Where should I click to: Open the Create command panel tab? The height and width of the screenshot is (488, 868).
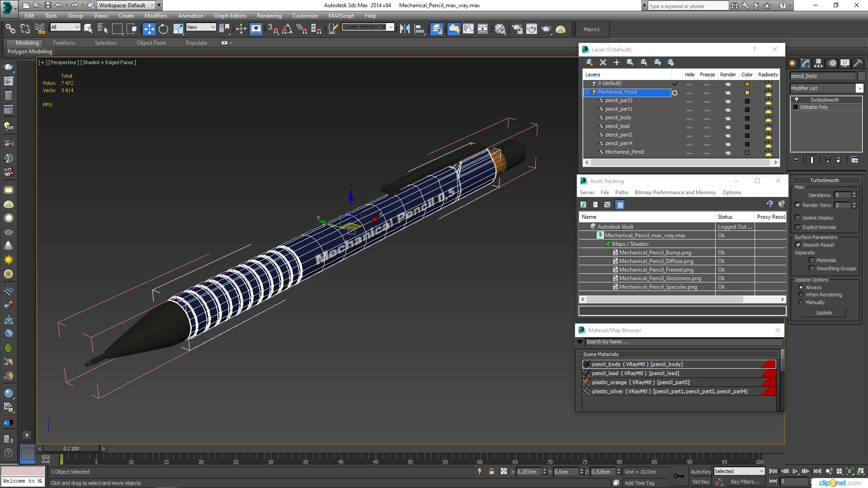click(x=792, y=63)
